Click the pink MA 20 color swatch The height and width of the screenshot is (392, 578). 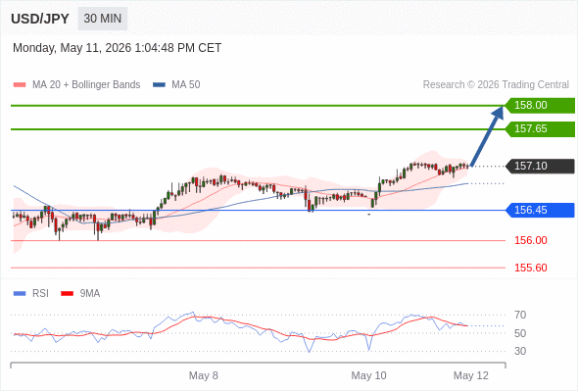[x=20, y=85]
